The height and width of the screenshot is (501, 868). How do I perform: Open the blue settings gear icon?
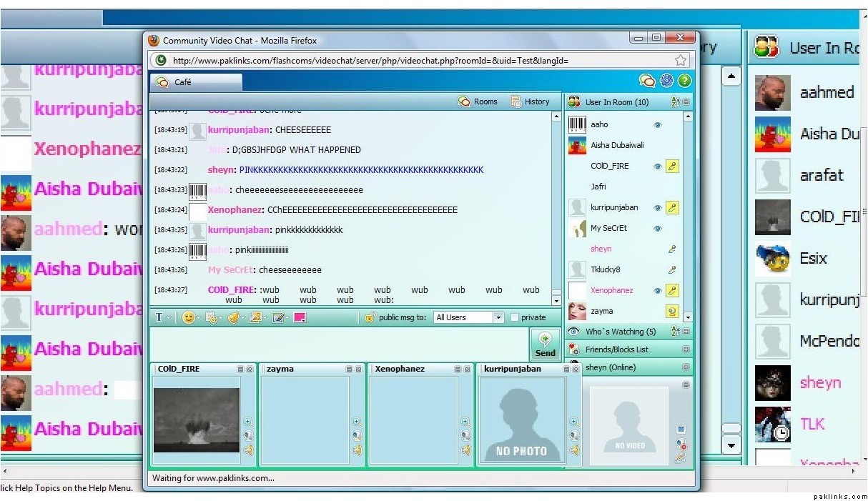point(666,81)
